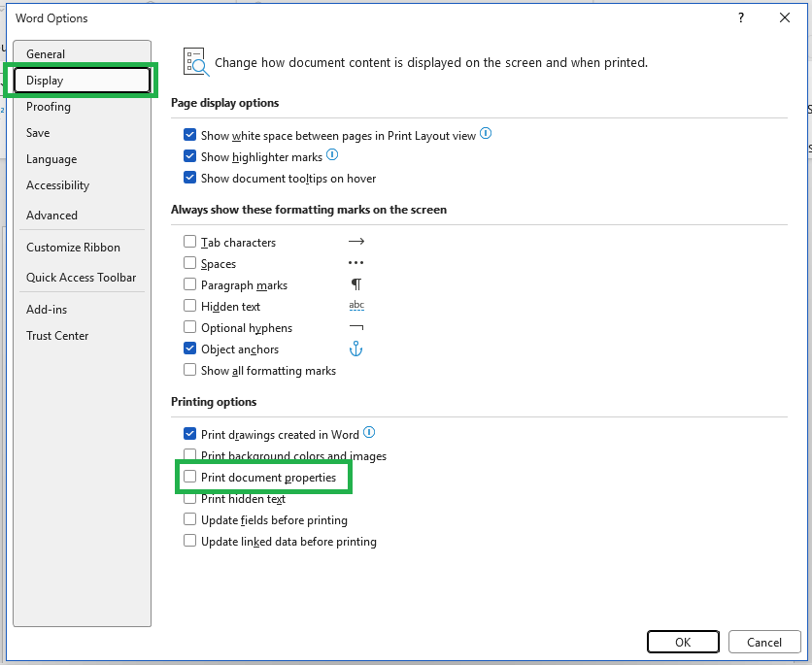Open the General options category
812x665 pixels.
coord(82,53)
